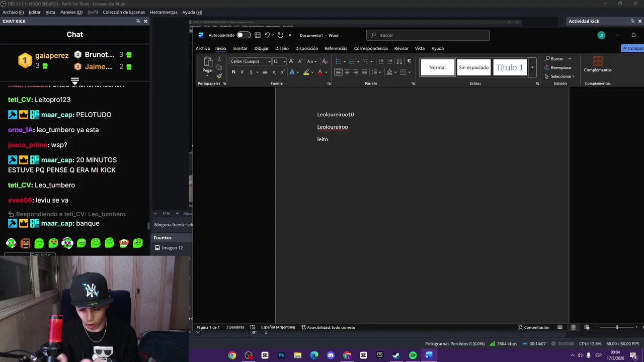Click the red font color button

(319, 72)
